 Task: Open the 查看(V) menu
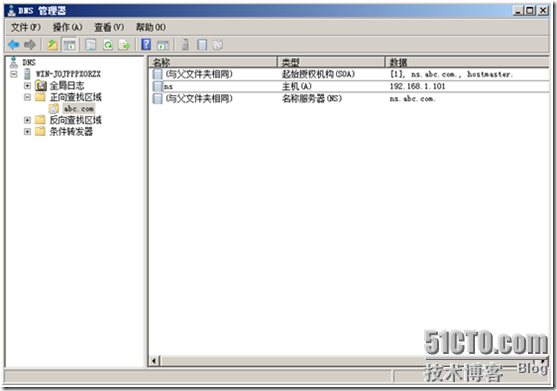(109, 27)
